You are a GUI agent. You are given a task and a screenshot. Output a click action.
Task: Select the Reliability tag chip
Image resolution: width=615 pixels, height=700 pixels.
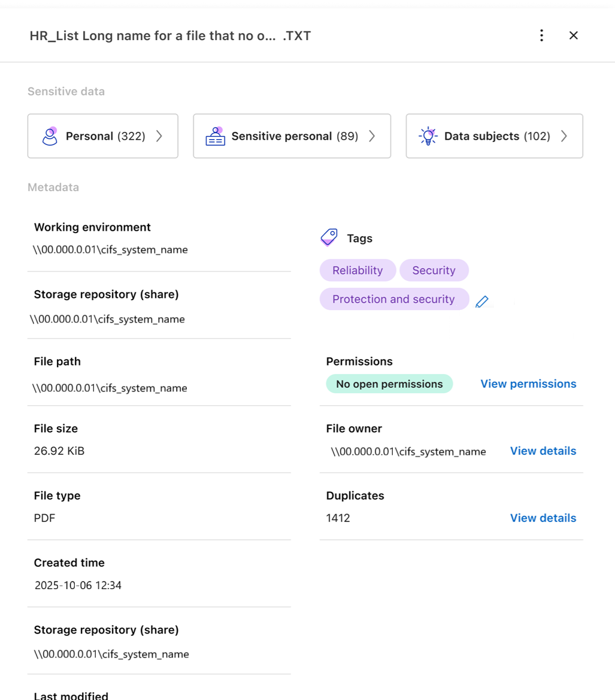(358, 270)
